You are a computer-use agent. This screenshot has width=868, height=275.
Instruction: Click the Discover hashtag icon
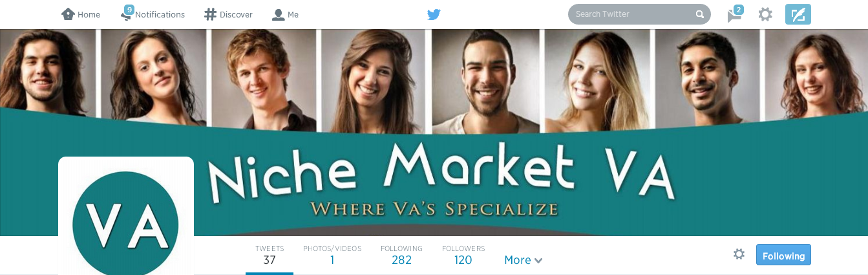click(x=210, y=14)
